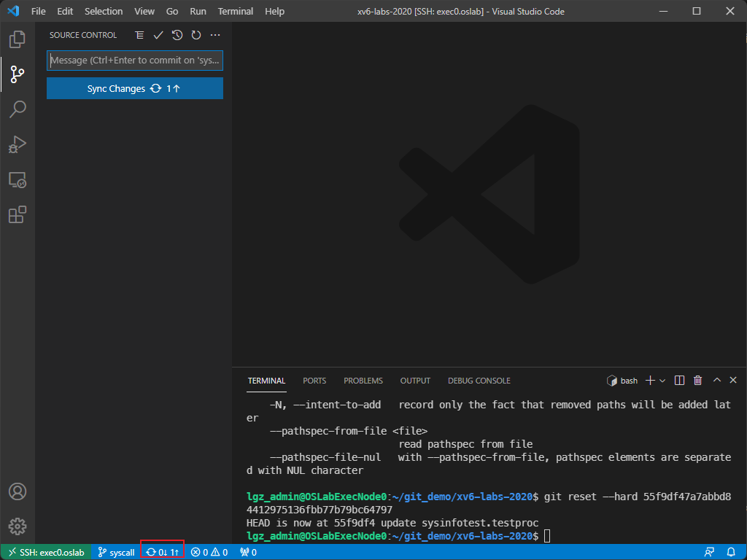This screenshot has width=747, height=560.
Task: Open the Remote Explorer view
Action: 18,179
